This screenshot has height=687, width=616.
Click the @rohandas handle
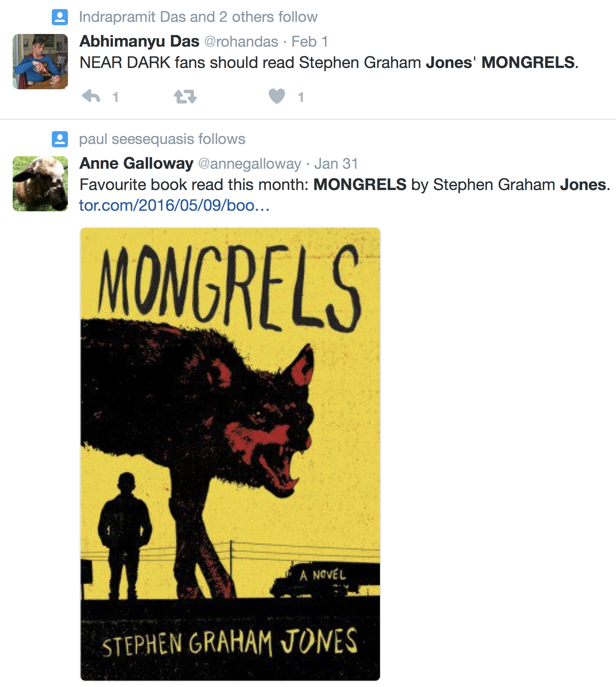coord(241,42)
